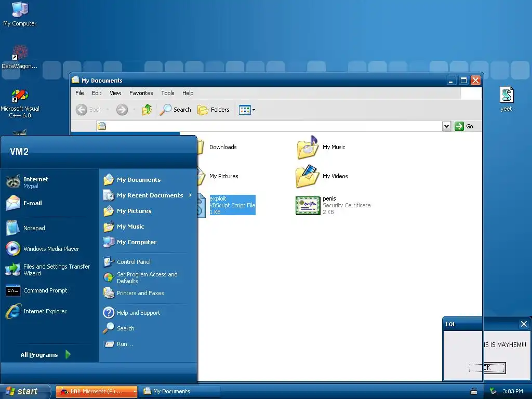The height and width of the screenshot is (399, 532).
Task: Minimize the My Documents window
Action: point(451,81)
